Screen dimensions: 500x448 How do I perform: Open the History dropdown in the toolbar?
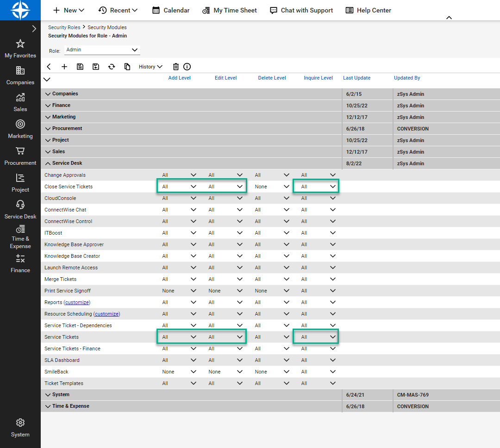click(x=150, y=67)
